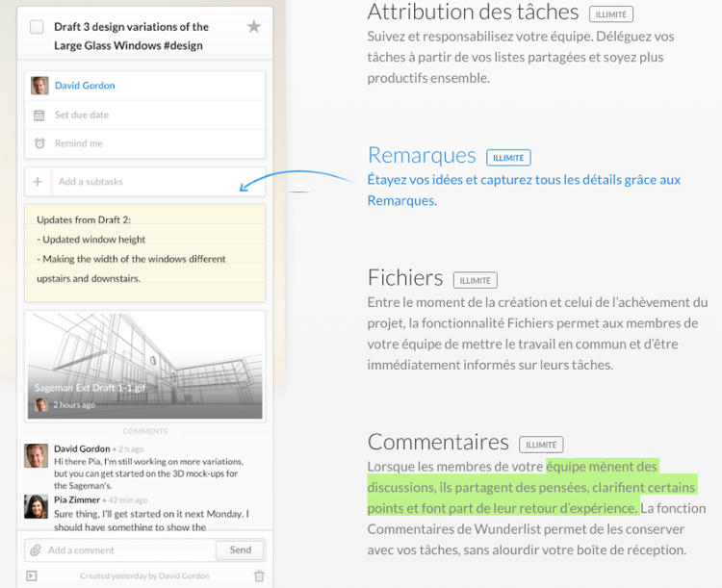Click the ILLIMITÉ badge beside Fichiers
Screen dimensions: 722x588
click(x=476, y=281)
